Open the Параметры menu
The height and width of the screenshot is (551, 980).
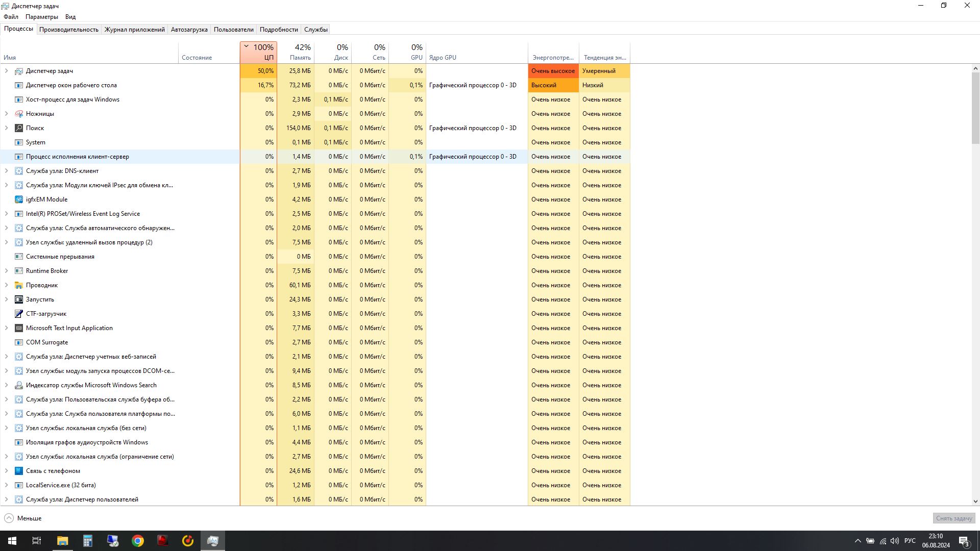click(x=42, y=17)
